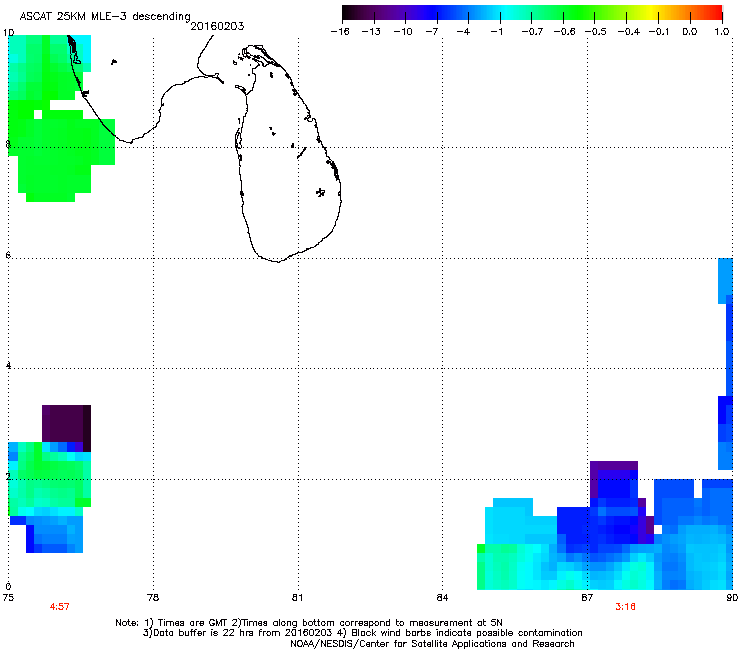Click the latitude axis label '6'

8,255
